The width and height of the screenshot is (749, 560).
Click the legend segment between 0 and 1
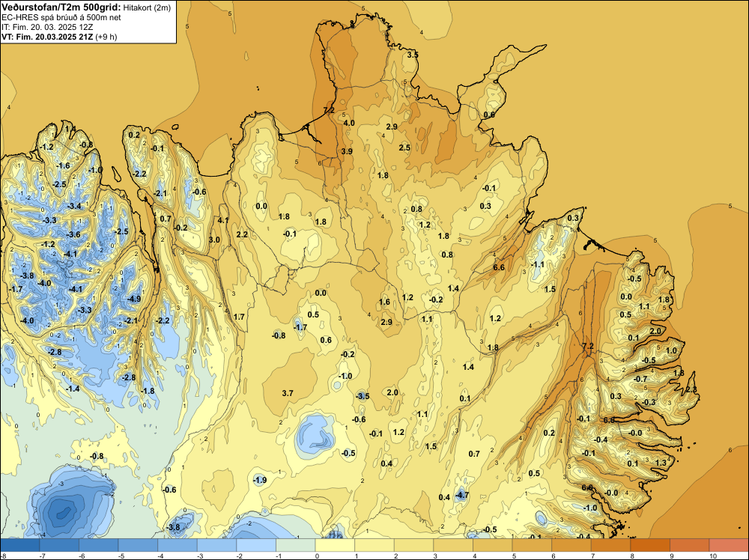click(x=335, y=545)
